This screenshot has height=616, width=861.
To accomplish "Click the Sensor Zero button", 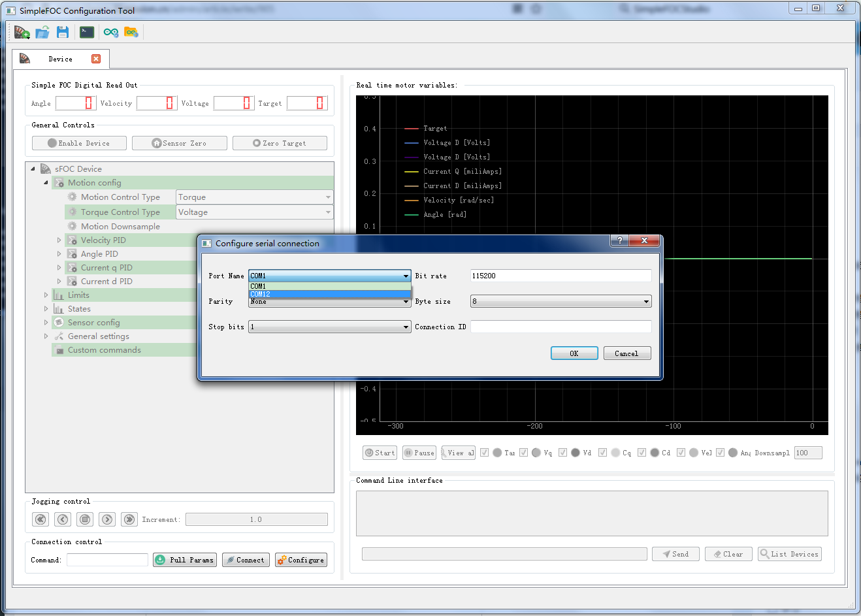I will pos(180,143).
